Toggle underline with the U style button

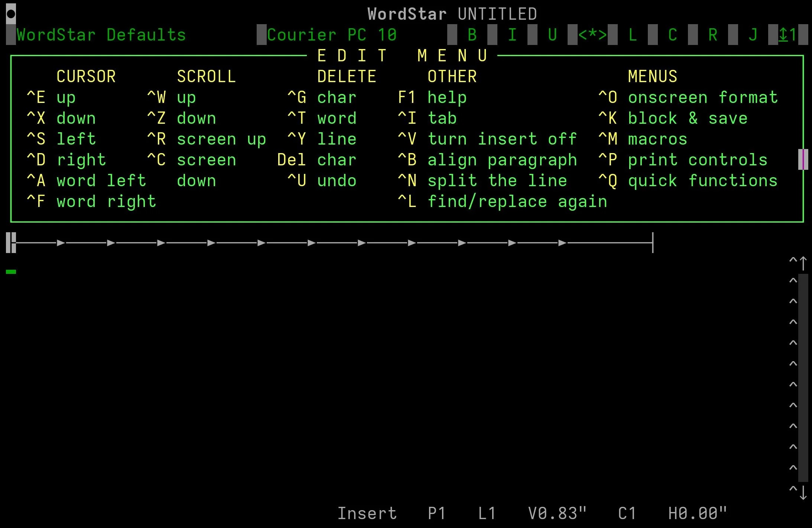click(552, 35)
